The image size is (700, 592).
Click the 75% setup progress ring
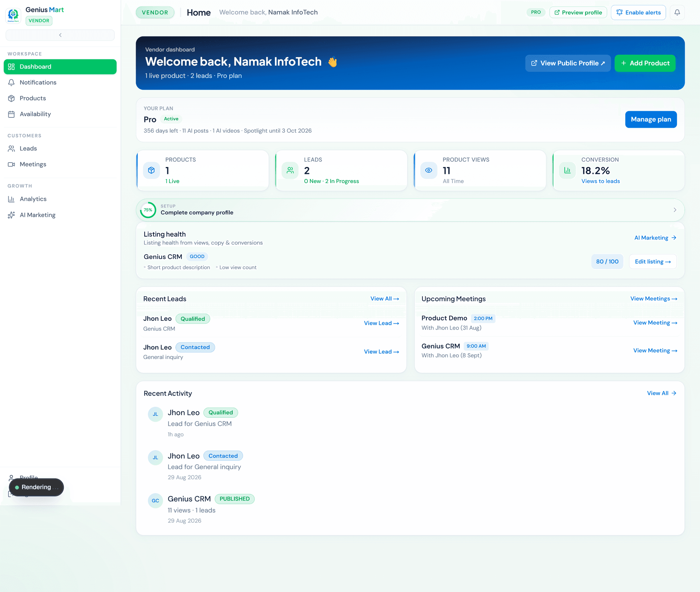point(148,210)
